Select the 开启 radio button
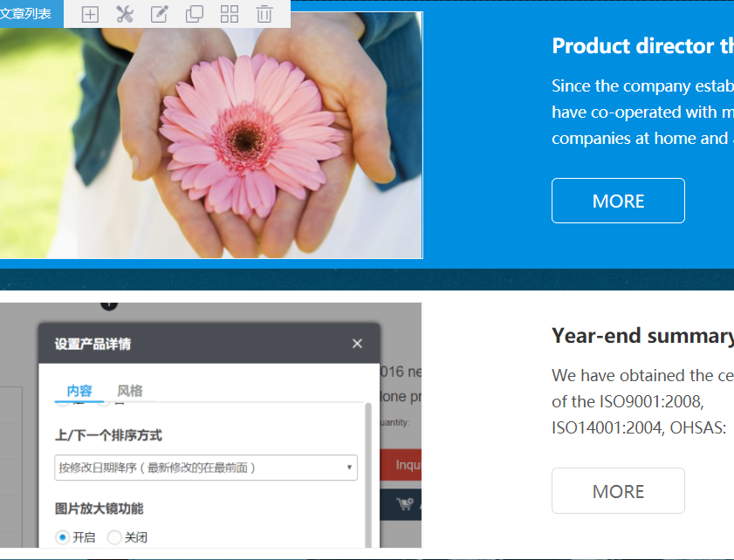 coord(63,537)
